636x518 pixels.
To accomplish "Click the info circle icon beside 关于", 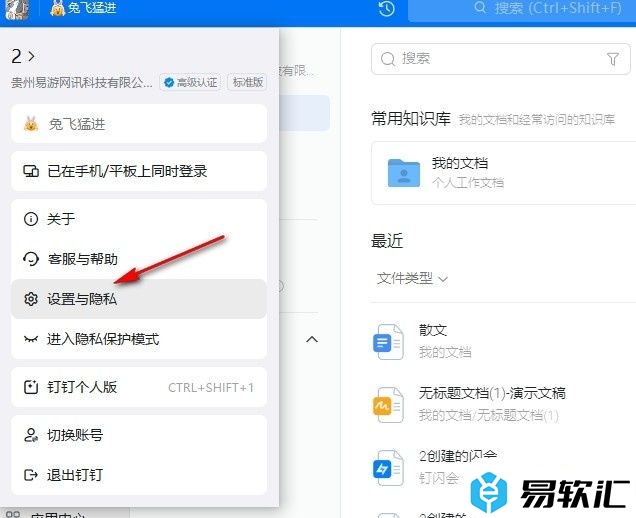I will pos(31,219).
